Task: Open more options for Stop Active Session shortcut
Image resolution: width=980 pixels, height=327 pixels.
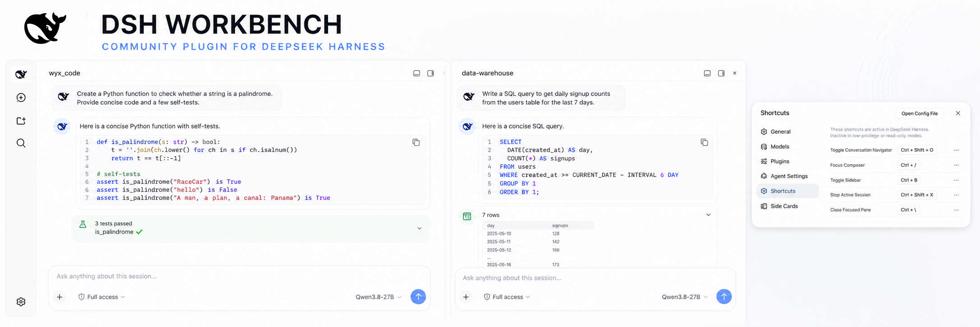Action: click(956, 195)
